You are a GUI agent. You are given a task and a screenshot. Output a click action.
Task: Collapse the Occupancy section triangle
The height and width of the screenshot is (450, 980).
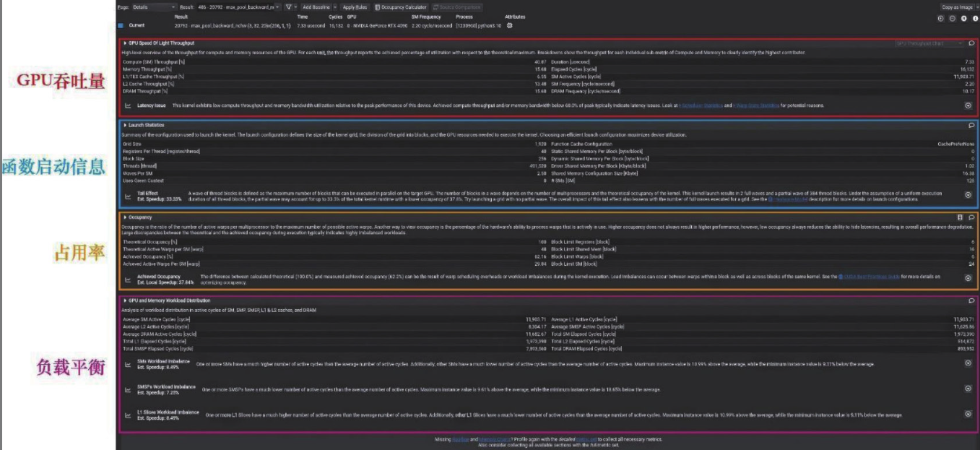pos(125,217)
